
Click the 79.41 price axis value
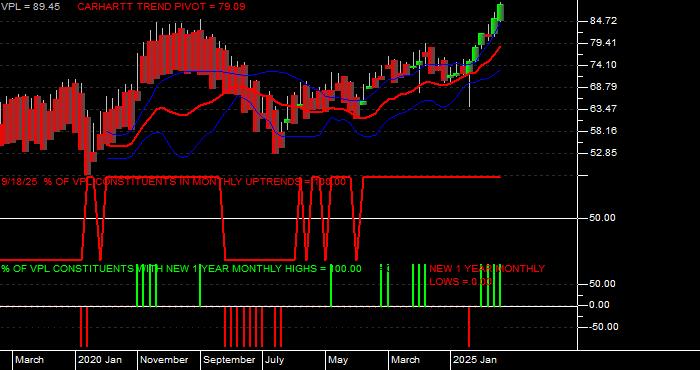(x=603, y=43)
